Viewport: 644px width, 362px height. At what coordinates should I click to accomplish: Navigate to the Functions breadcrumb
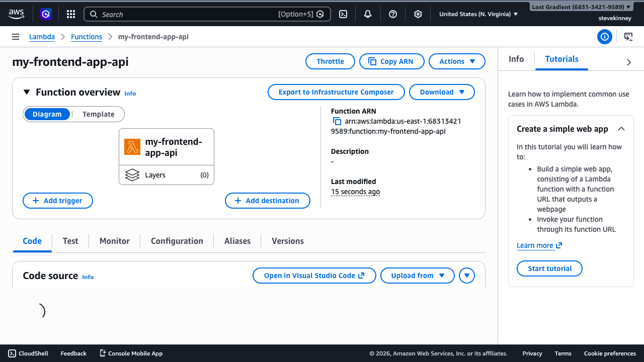pyautogui.click(x=87, y=37)
